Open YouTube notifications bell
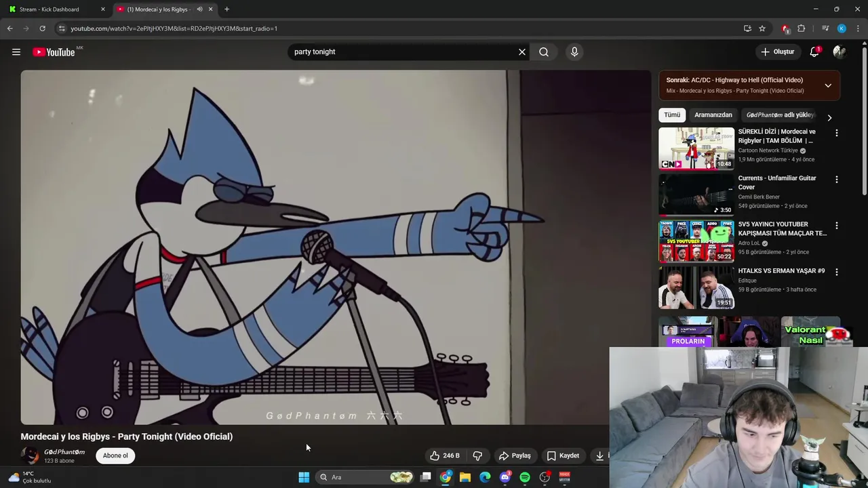 814,52
